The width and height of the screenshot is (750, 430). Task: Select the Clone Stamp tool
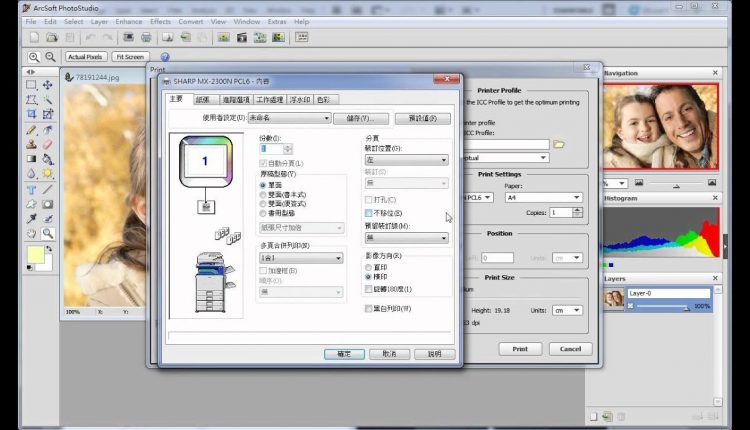pos(31,144)
